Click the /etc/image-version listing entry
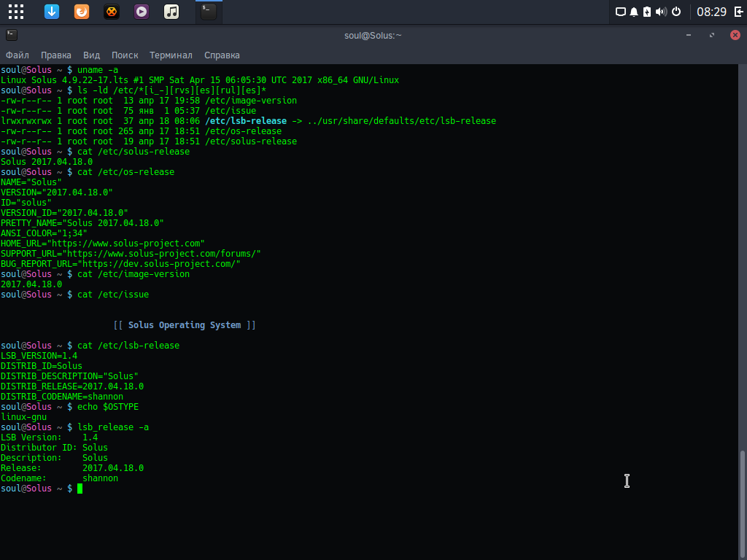 click(x=251, y=101)
